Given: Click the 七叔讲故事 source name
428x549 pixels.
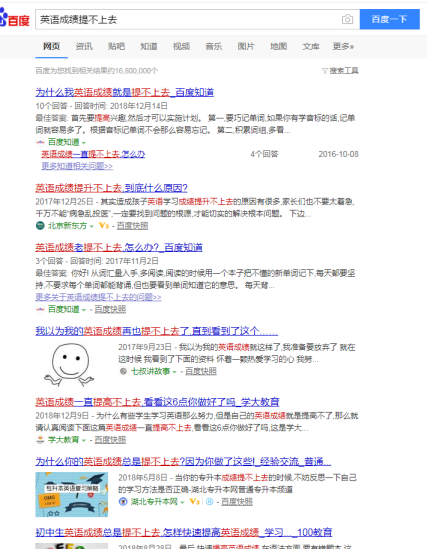Looking at the screenshot, I should pyautogui.click(x=150, y=371).
